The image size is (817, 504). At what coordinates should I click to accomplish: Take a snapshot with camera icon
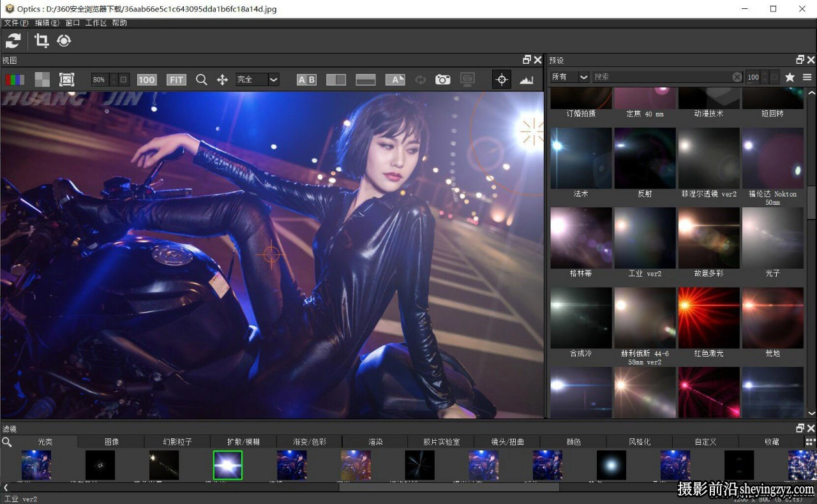click(x=443, y=80)
